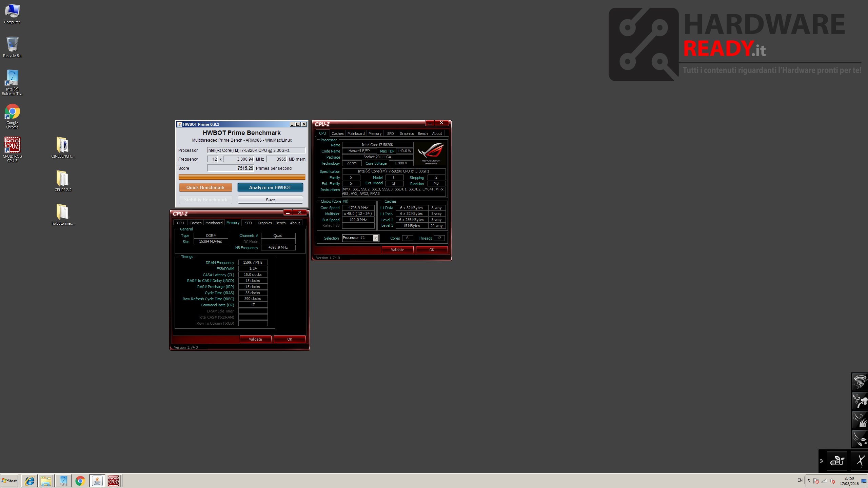This screenshot has width=868, height=488.
Task: Switch to the Java HWBOT Prime taskbar item
Action: 97,481
